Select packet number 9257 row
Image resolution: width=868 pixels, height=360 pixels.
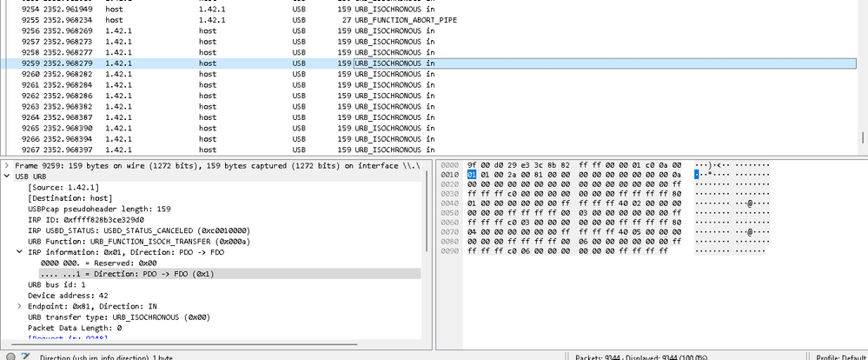(428, 42)
